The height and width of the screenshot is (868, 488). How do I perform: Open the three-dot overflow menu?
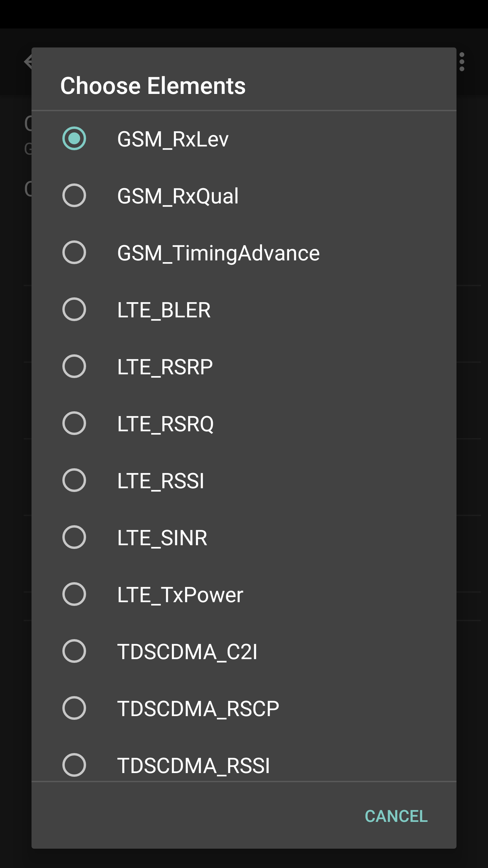(x=462, y=62)
